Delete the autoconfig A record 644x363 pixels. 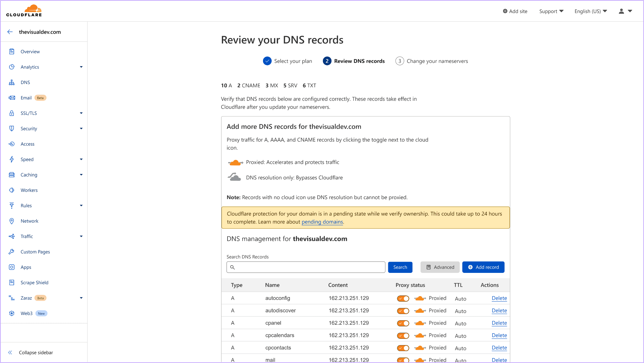coord(499,298)
